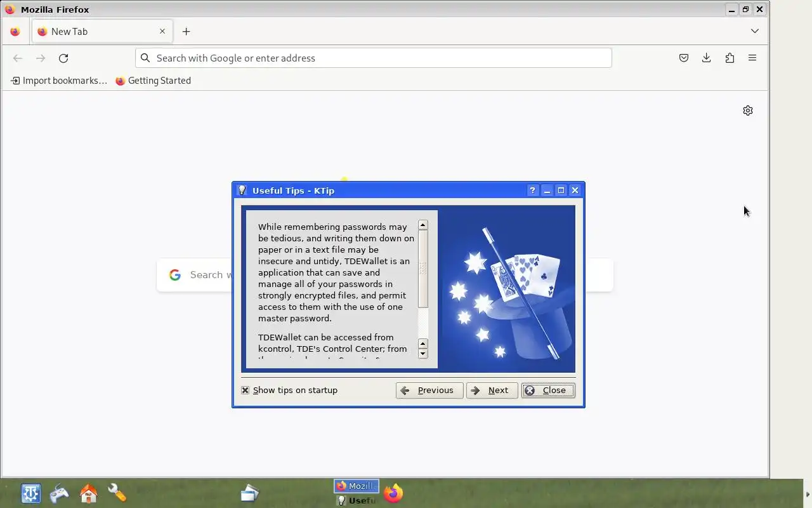Launch the game controller panel icon

(x=60, y=493)
